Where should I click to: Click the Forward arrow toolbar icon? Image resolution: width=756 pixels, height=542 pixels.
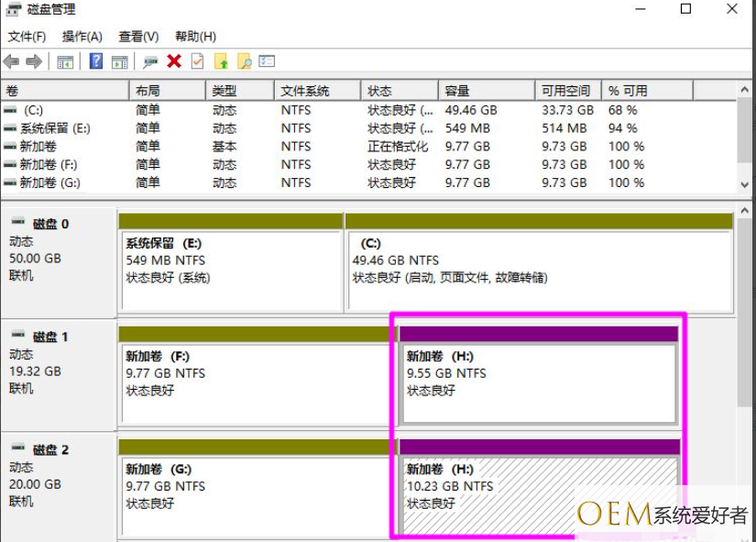click(34, 61)
